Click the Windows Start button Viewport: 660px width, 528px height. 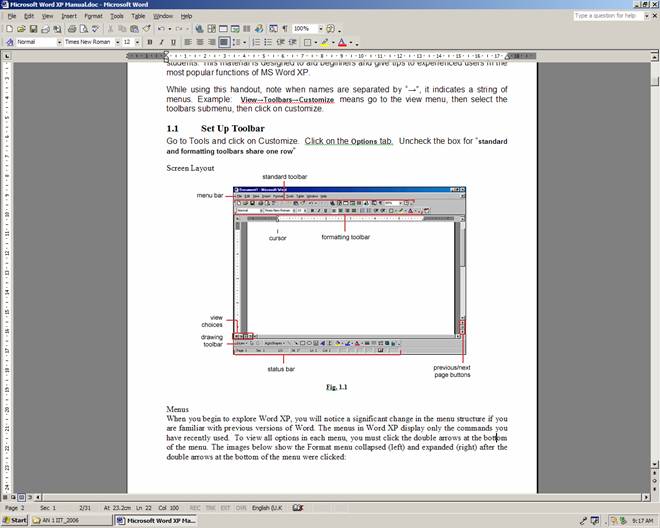pos(15,520)
